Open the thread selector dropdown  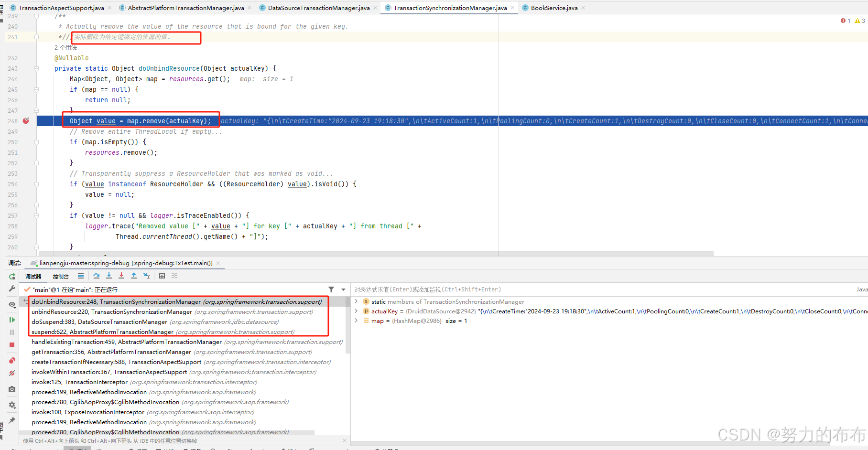click(x=343, y=289)
